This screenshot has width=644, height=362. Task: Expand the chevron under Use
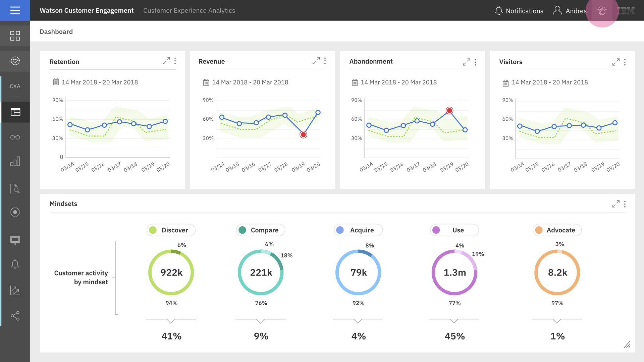[454, 321]
